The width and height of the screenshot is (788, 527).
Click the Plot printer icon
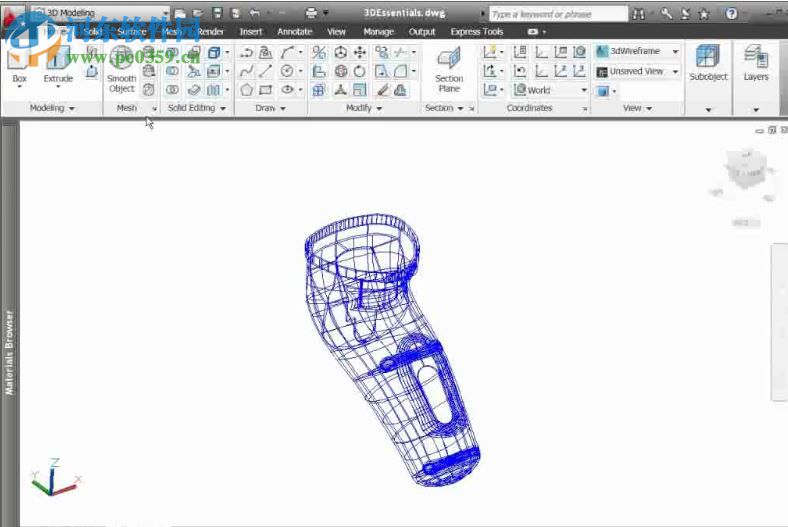(312, 13)
